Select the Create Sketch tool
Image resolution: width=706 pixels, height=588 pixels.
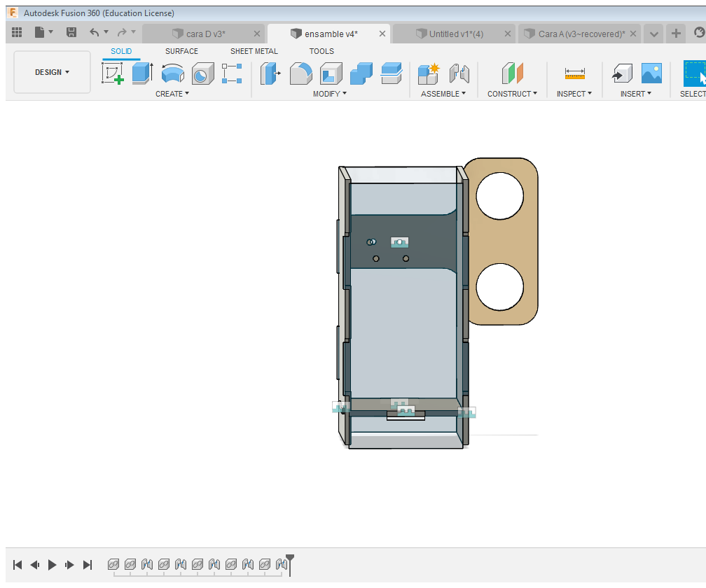pos(113,73)
